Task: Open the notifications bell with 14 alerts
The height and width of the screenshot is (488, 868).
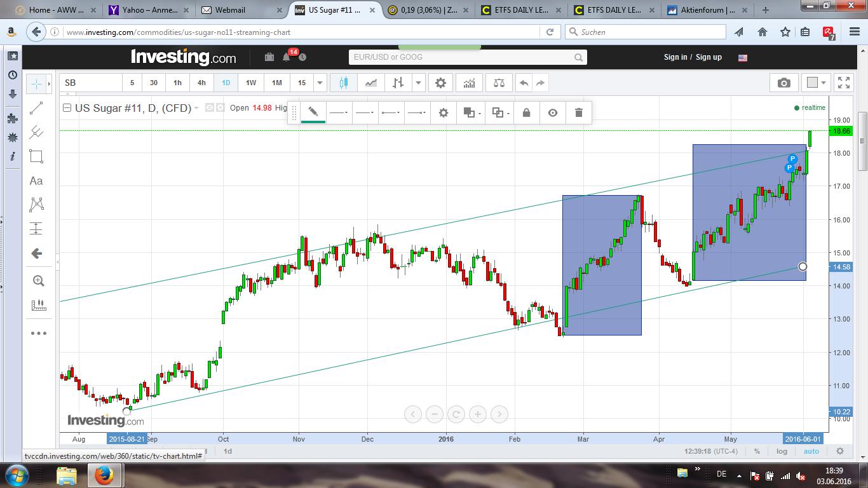Action: [288, 57]
